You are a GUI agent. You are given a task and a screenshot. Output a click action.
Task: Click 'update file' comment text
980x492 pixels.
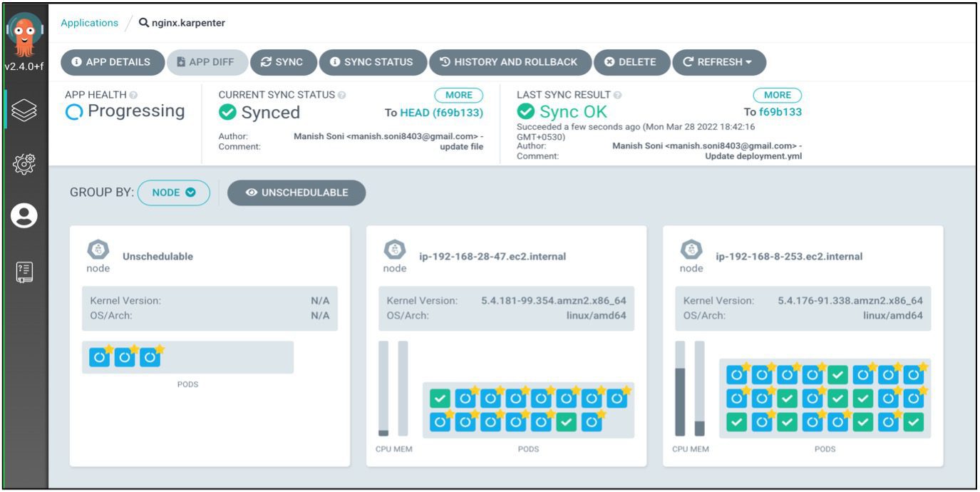tap(462, 147)
